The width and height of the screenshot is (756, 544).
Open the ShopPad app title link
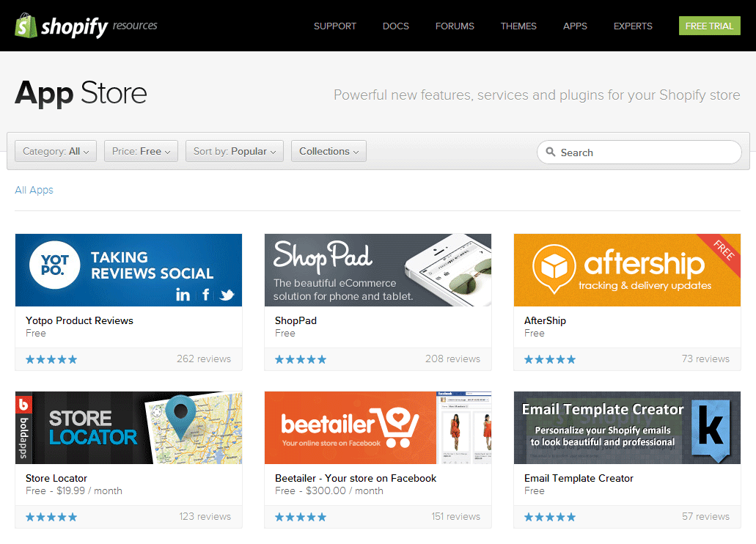click(296, 320)
